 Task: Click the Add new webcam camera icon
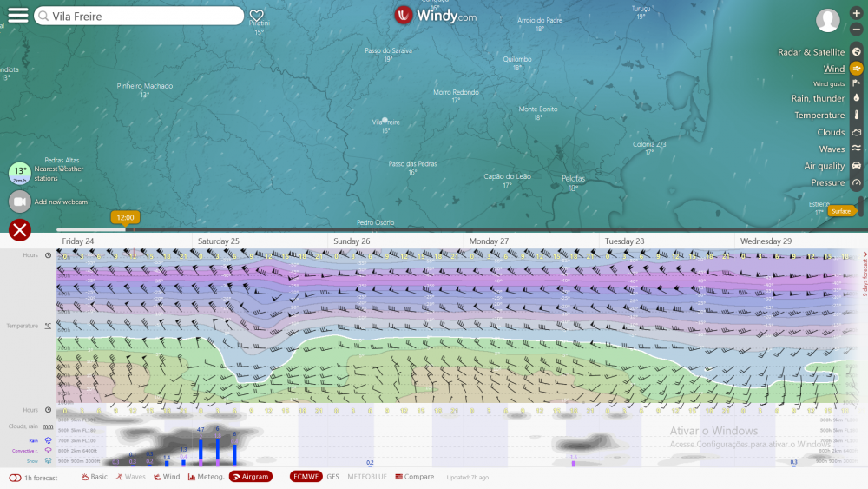[x=19, y=202]
